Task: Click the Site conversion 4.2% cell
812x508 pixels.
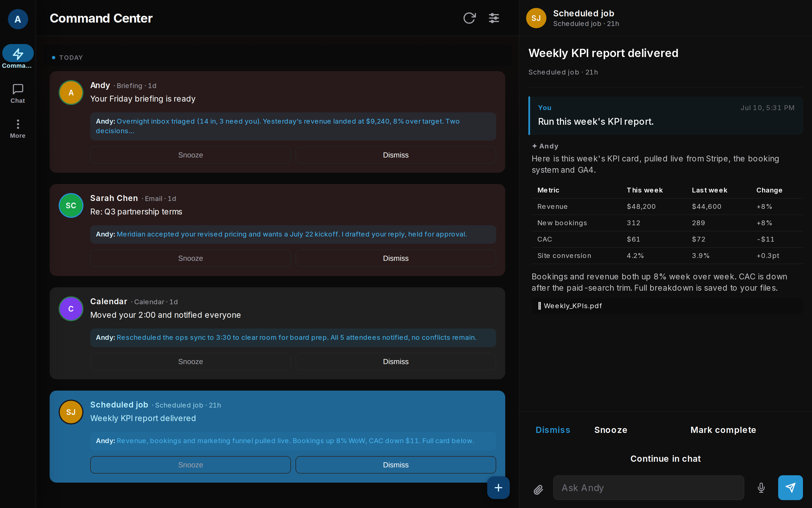Action: (x=635, y=256)
